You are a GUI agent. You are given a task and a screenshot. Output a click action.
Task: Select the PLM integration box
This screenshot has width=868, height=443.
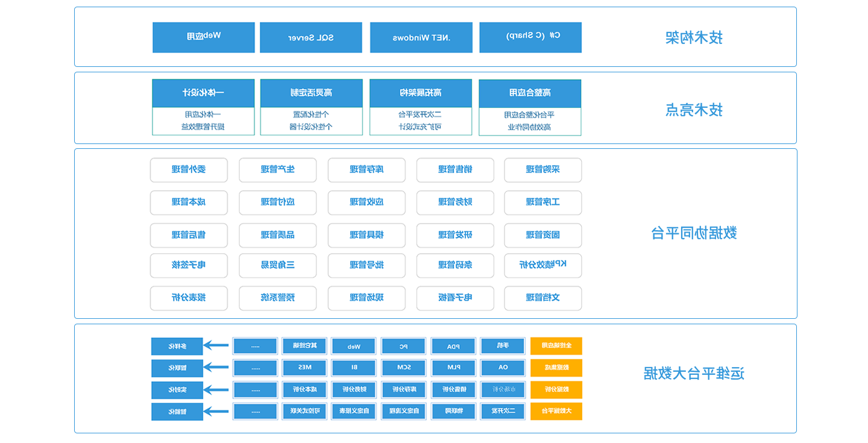[x=453, y=368]
